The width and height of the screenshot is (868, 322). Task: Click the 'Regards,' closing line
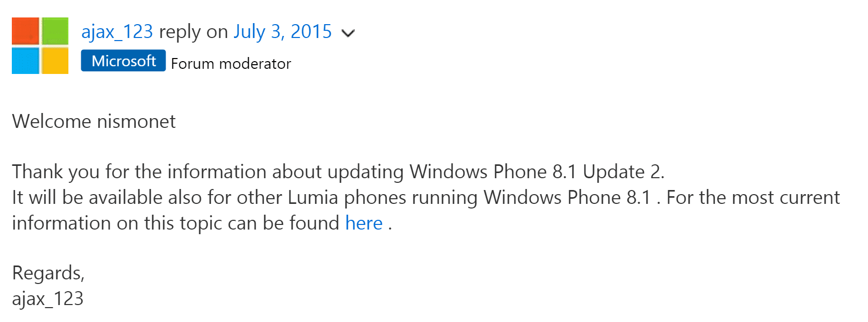click(x=48, y=273)
